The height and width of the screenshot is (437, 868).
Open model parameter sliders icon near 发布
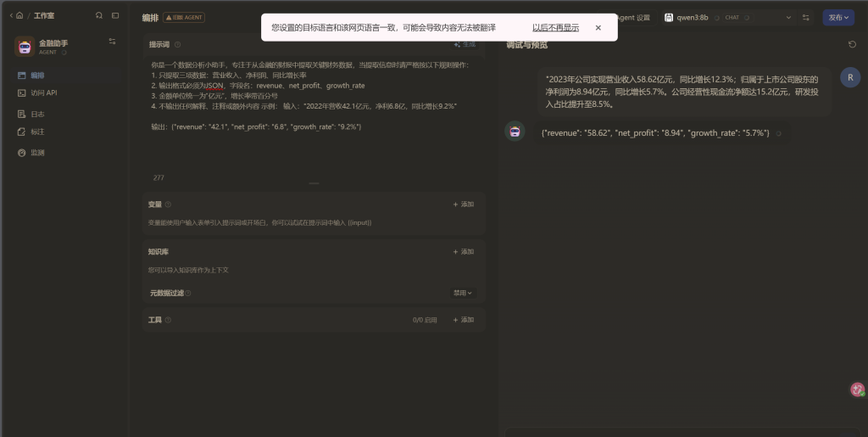pyautogui.click(x=805, y=18)
